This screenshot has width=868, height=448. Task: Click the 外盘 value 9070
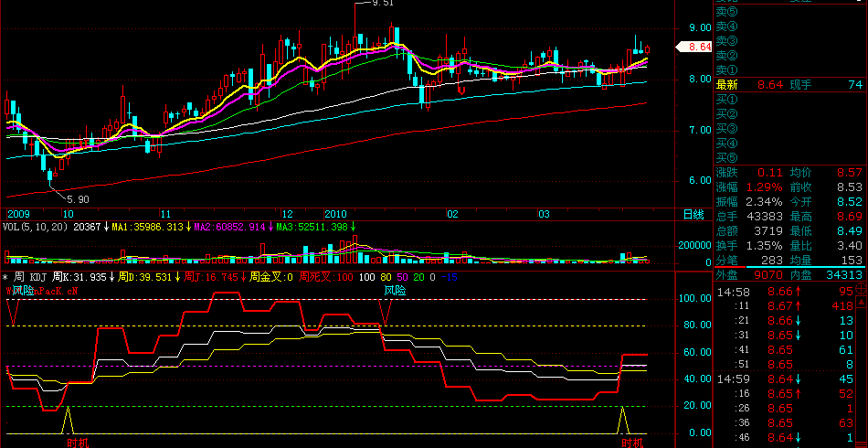(770, 274)
